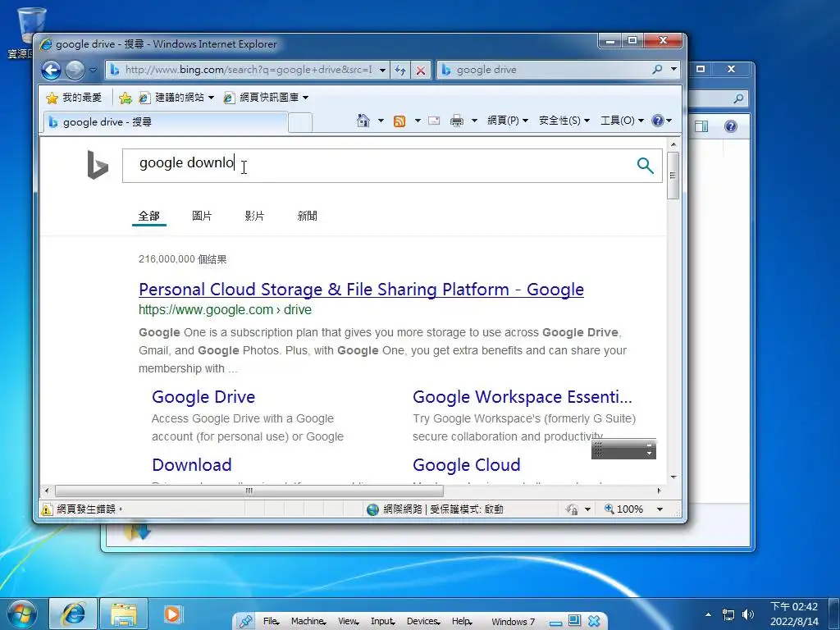Open the 安全性(S) safety menu
This screenshot has width=840, height=630.
point(564,121)
